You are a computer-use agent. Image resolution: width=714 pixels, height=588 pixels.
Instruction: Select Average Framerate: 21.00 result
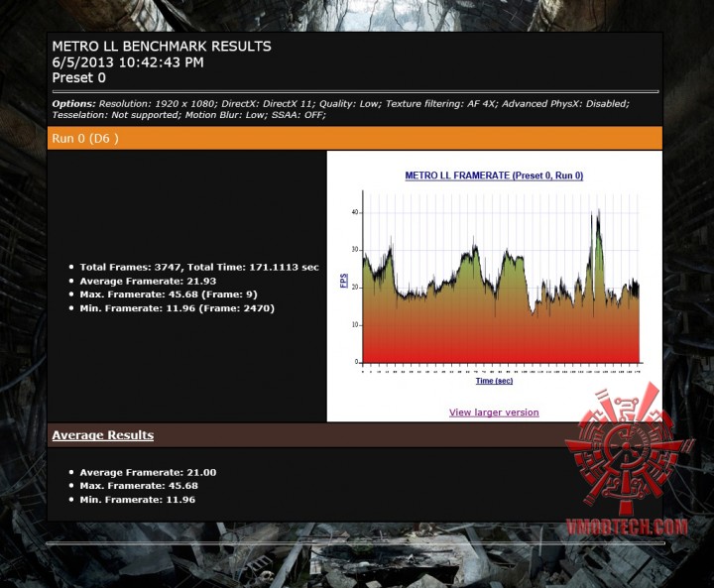pos(148,472)
